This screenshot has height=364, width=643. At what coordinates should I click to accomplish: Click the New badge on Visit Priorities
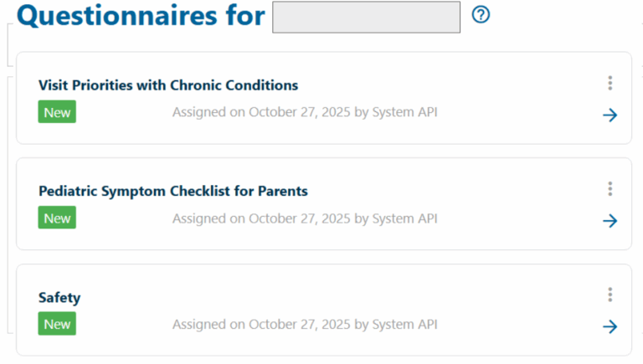pos(57,112)
